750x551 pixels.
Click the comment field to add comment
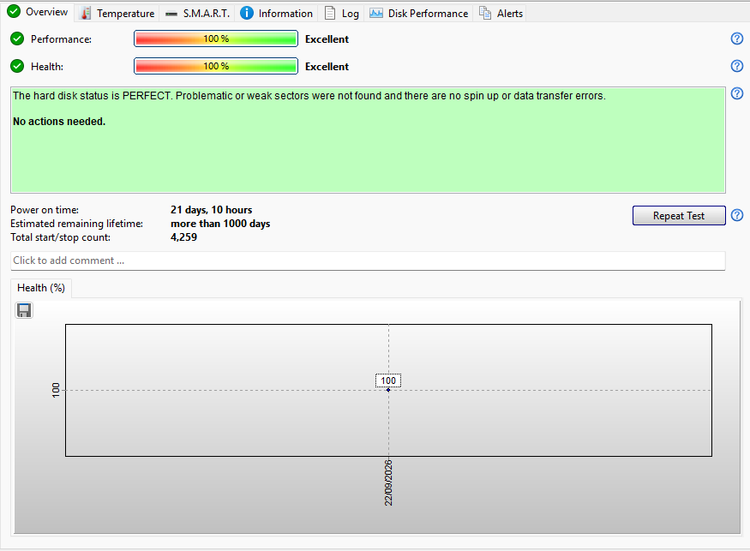click(x=368, y=261)
